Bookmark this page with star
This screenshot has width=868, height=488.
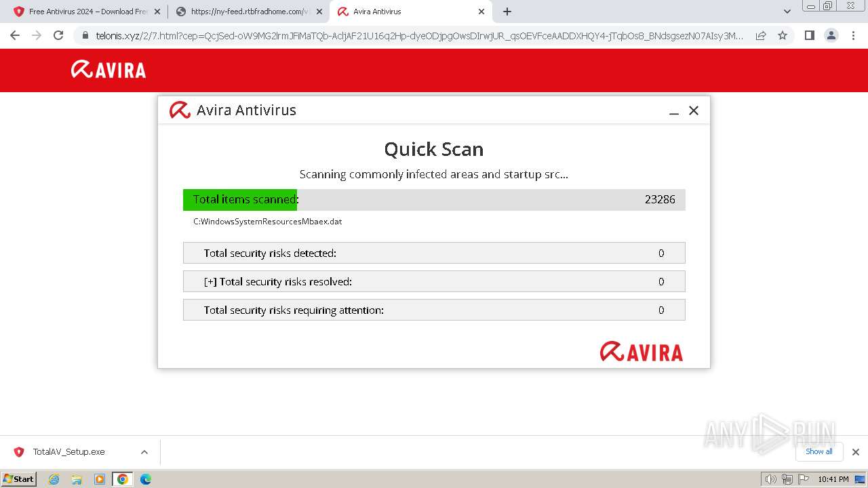(x=783, y=35)
